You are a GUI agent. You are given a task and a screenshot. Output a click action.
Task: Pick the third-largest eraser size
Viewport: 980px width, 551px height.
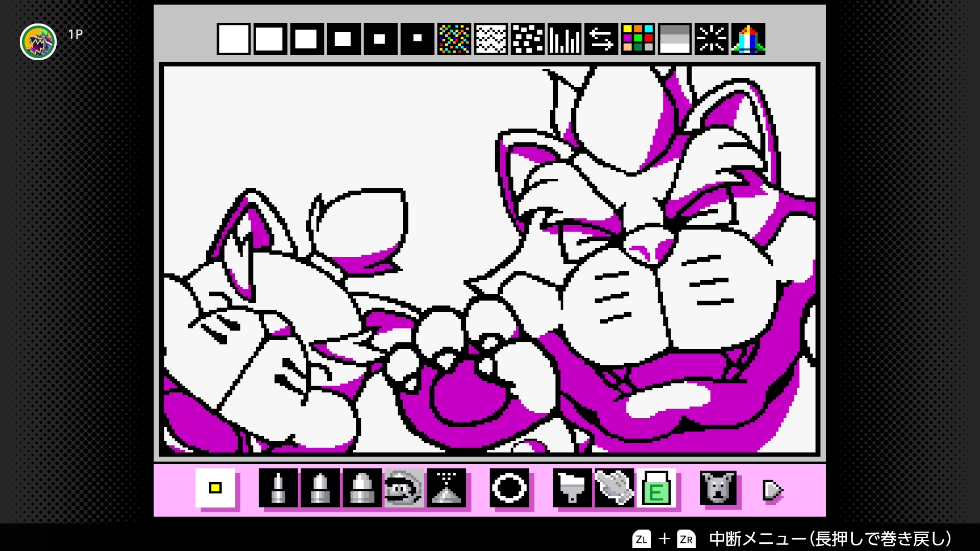pyautogui.click(x=306, y=39)
